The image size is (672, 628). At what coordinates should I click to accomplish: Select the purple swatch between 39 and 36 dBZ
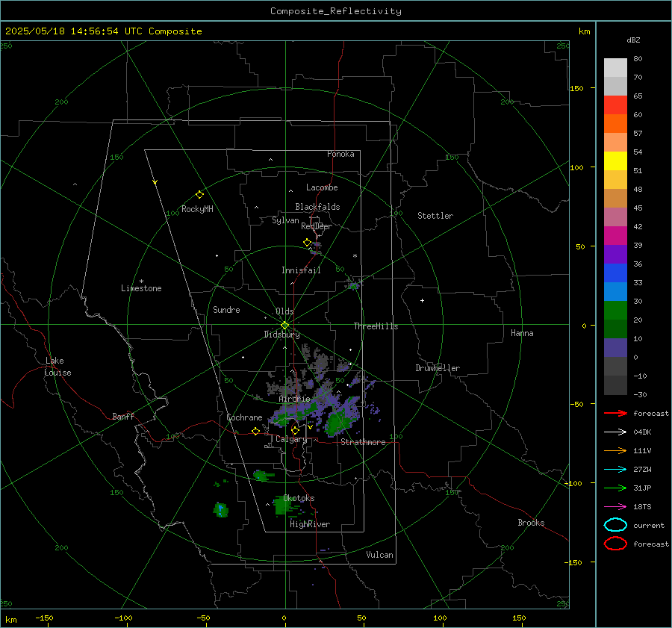(615, 255)
